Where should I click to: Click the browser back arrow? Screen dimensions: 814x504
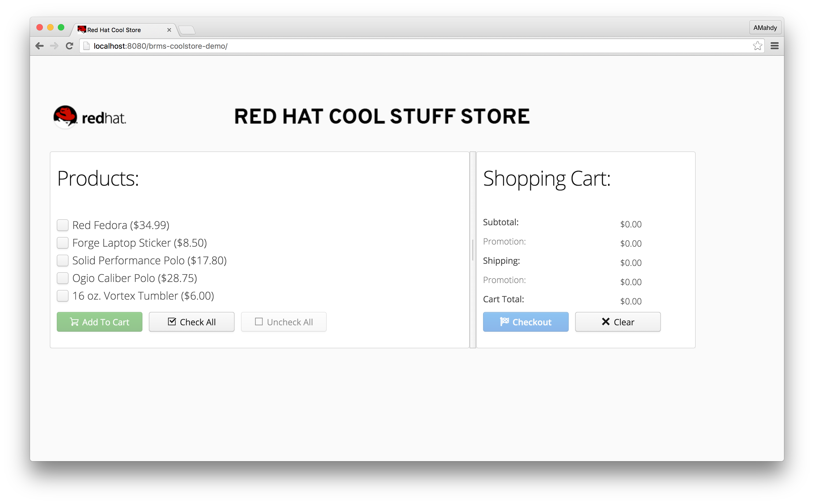point(39,46)
